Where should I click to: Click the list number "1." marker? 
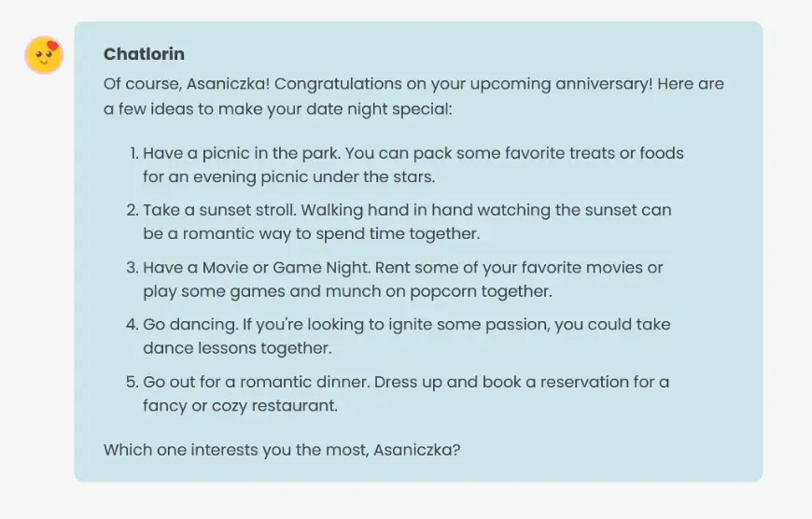click(133, 152)
